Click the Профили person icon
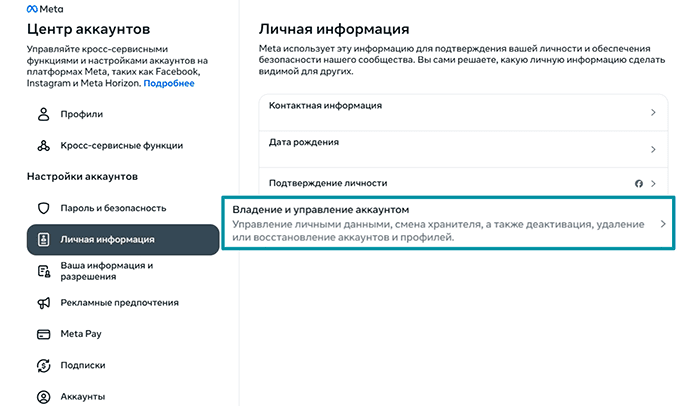Screen dimensions: 700x406 tap(43, 114)
